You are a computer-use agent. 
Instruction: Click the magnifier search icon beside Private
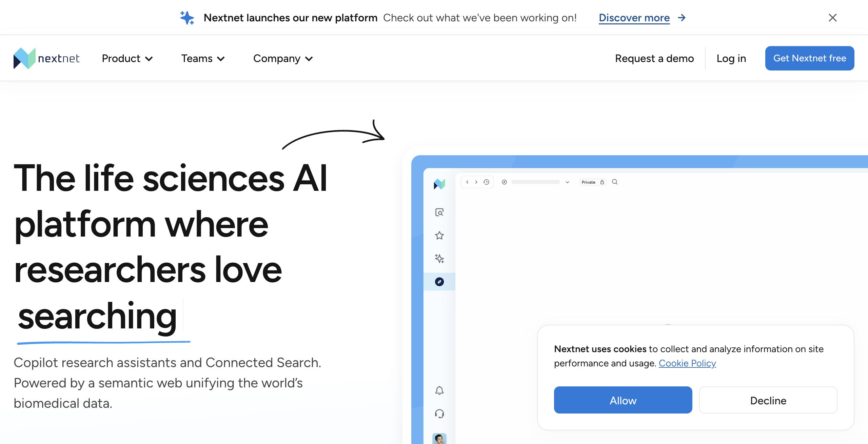tap(615, 182)
